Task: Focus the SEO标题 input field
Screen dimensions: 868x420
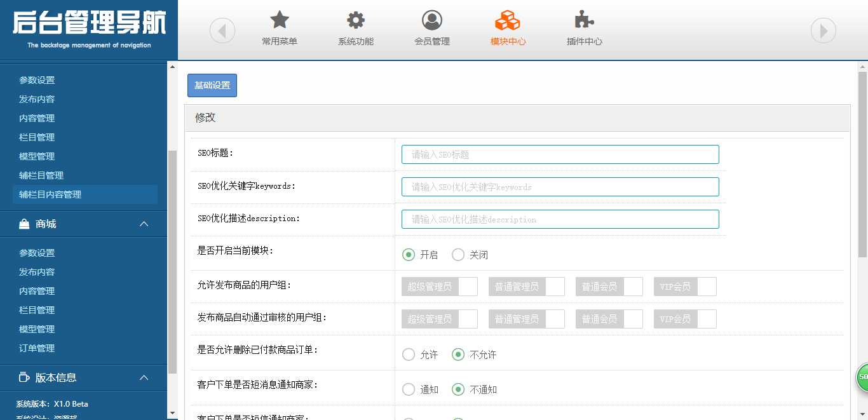Action: pos(560,154)
